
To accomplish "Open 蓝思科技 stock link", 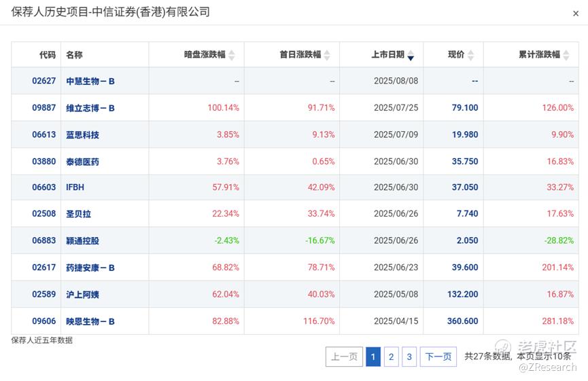I will [x=82, y=135].
